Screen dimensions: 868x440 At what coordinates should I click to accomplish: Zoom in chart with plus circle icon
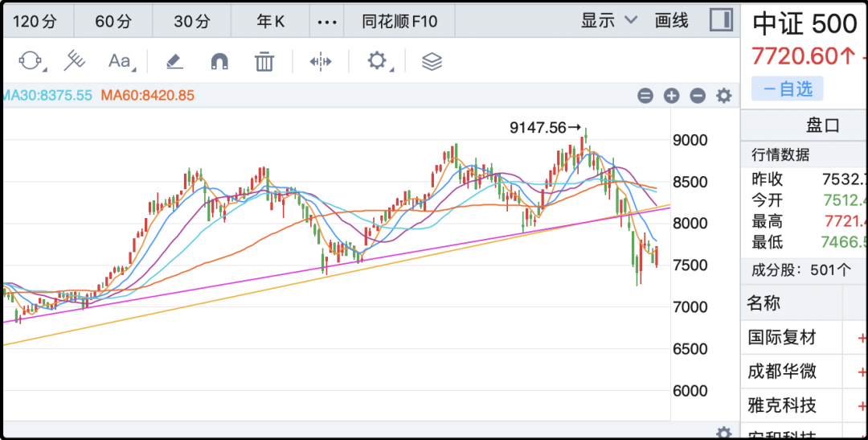(671, 96)
